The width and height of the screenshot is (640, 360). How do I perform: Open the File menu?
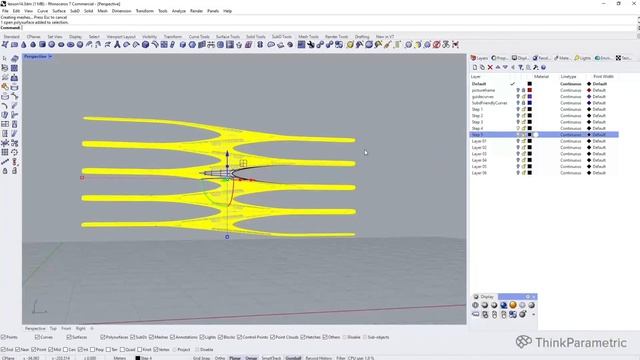[5, 11]
